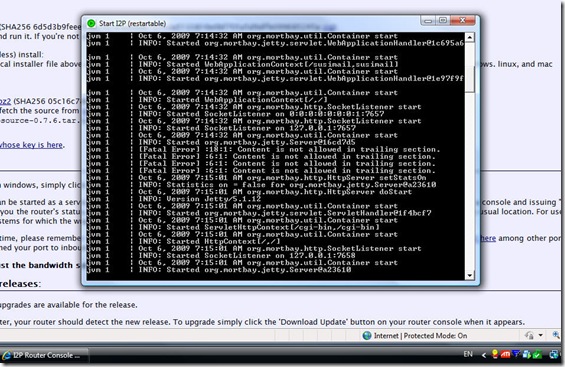
Task: Click the blue device with green arrow tray icon
Action: (526, 355)
